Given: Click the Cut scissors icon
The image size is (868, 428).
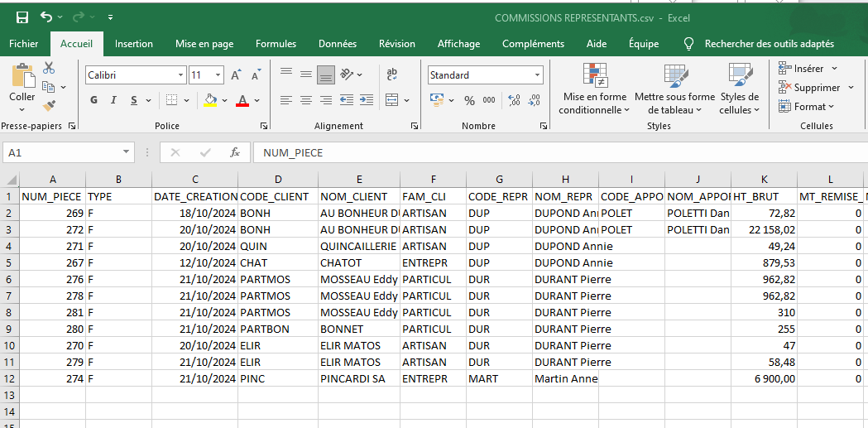Looking at the screenshot, I should click(x=49, y=68).
